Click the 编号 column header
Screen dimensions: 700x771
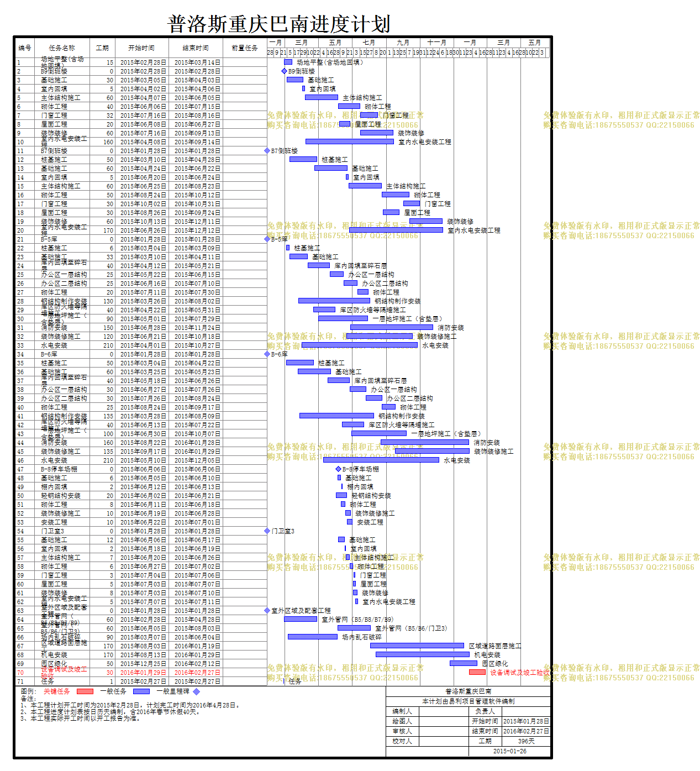pyautogui.click(x=25, y=48)
